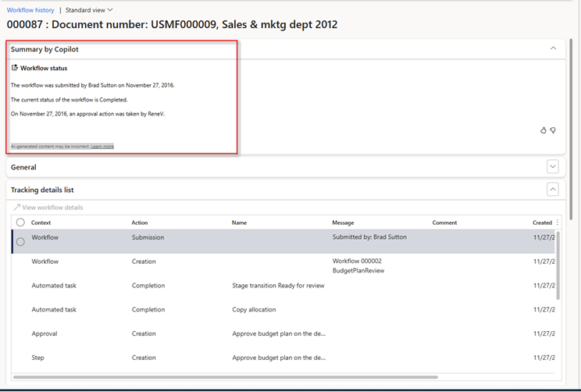The width and height of the screenshot is (581, 392).
Task: Open the Workflow history link
Action: [30, 10]
